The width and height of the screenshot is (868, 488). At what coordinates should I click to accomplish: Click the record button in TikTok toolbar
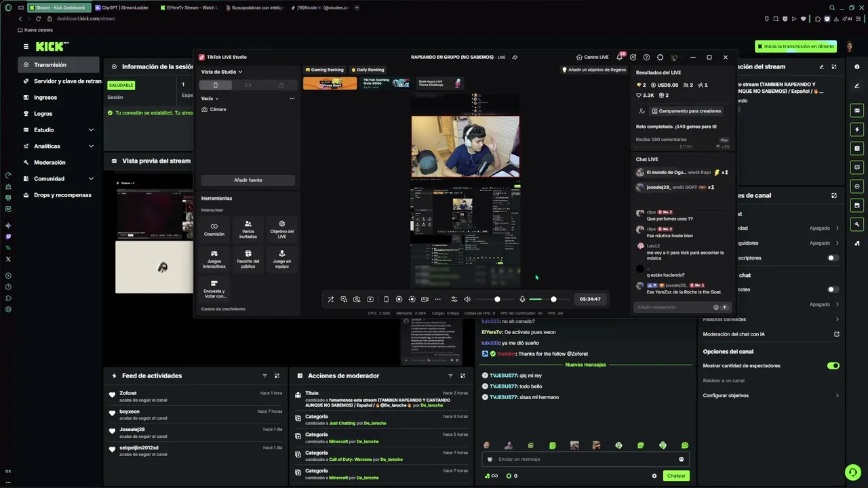tap(399, 299)
